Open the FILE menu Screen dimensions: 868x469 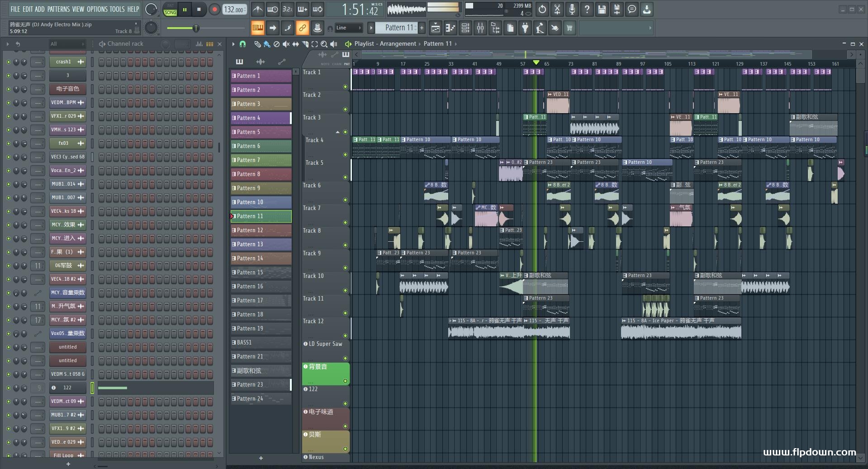pos(15,9)
